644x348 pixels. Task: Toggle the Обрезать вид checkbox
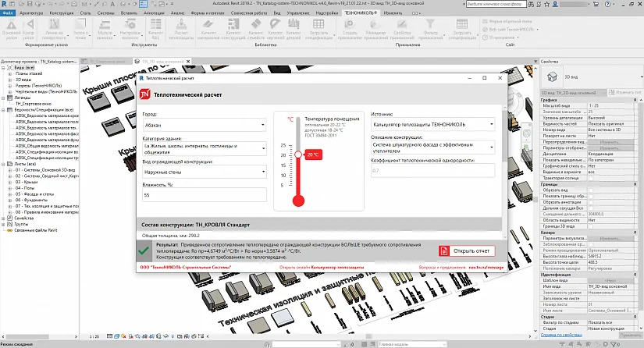pos(591,190)
